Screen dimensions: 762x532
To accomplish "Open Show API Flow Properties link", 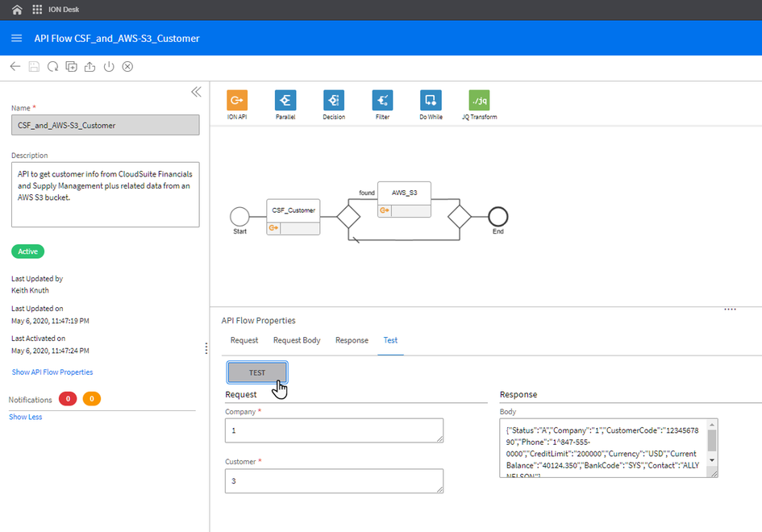I will (52, 372).
